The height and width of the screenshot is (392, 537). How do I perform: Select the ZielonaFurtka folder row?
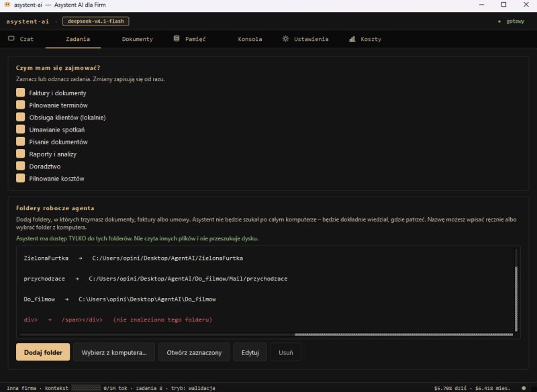tap(265, 258)
